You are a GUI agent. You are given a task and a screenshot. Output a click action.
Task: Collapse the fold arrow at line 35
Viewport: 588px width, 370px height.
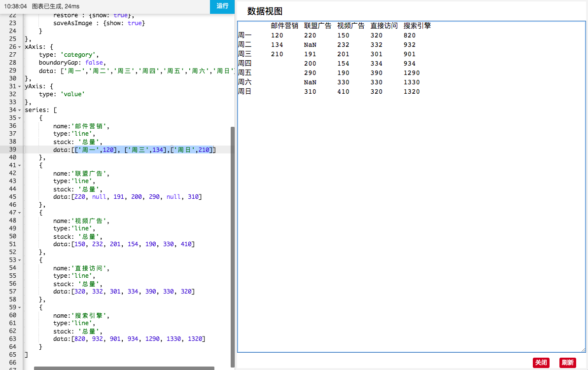[x=20, y=118]
